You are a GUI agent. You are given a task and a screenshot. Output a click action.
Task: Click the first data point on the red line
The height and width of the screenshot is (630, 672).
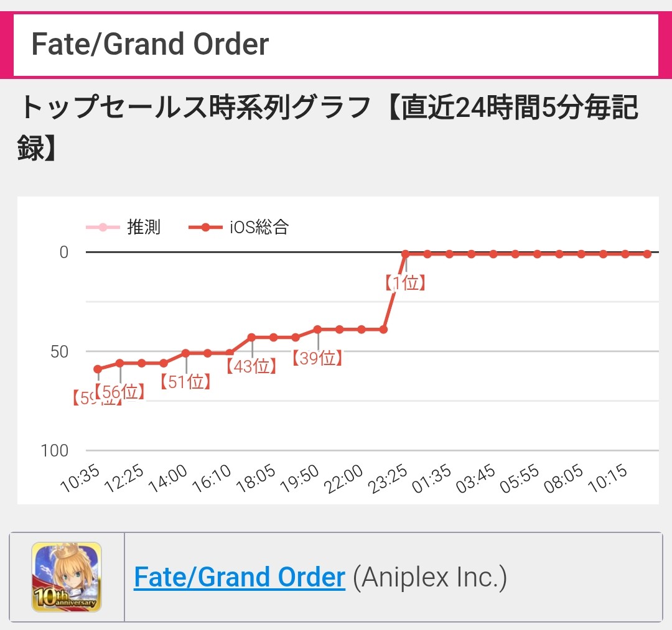point(98,369)
